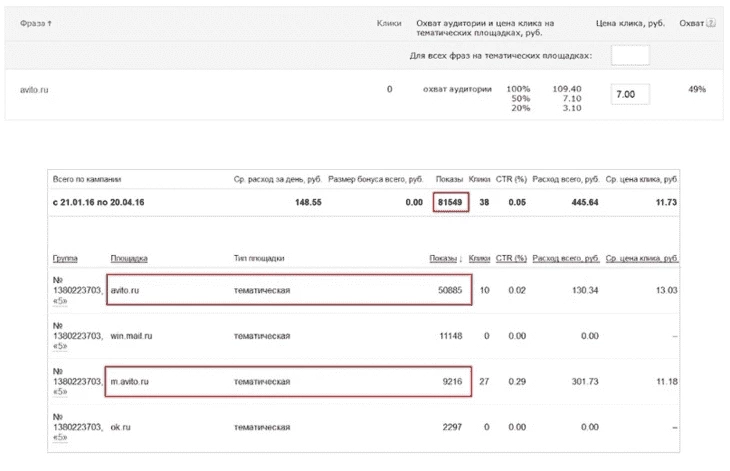The image size is (730, 471).
Task: Click the win.mail.ru platform entry
Action: click(131, 336)
